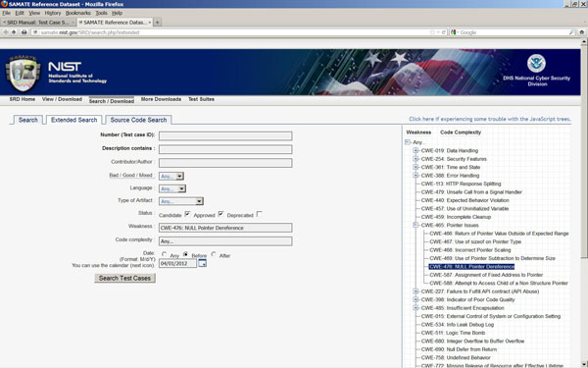Expand CWE-398 Poor Code Quality node
Image resolution: width=588 pixels, height=368 pixels.
pyautogui.click(x=416, y=299)
